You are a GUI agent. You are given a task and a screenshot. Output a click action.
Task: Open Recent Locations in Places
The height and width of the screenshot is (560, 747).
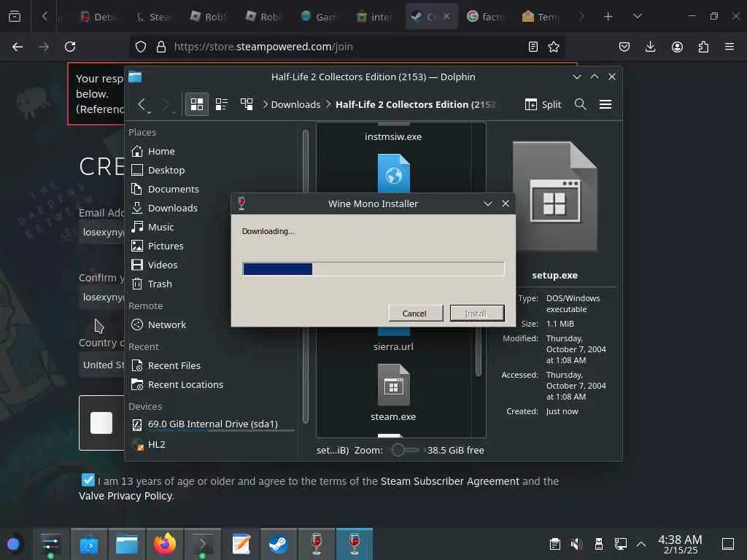(x=177, y=385)
